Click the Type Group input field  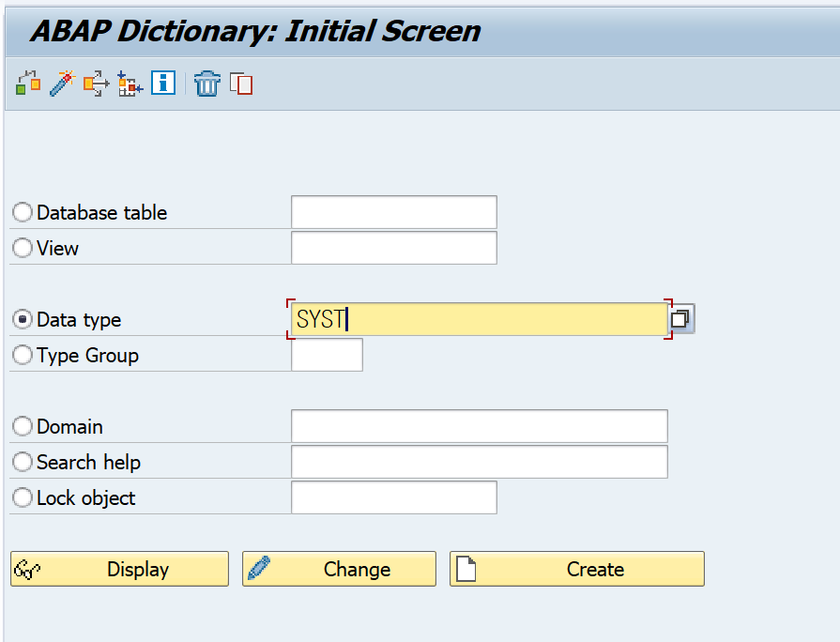(x=327, y=355)
